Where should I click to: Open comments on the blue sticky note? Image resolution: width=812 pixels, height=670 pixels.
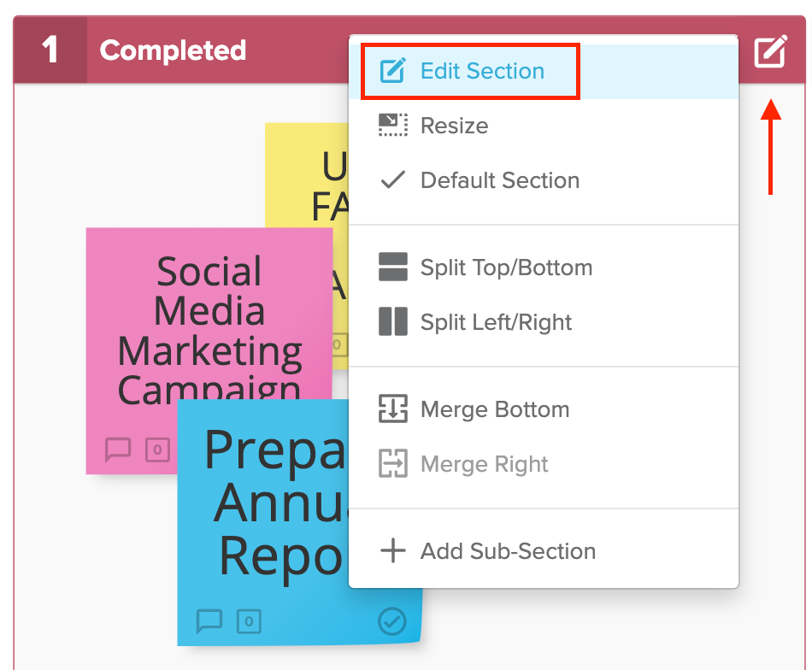209,621
